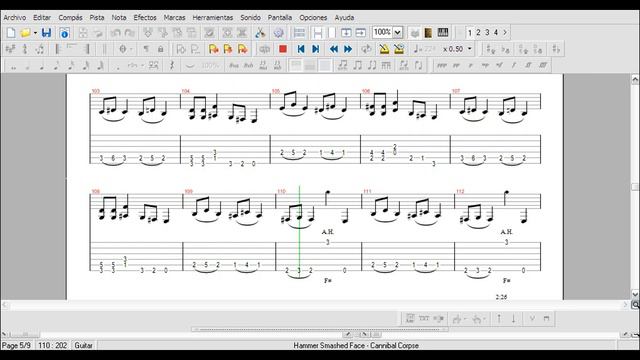This screenshot has width=640, height=360.
Task: Click the vertical scrollbar up arrow
Action: coord(635,79)
